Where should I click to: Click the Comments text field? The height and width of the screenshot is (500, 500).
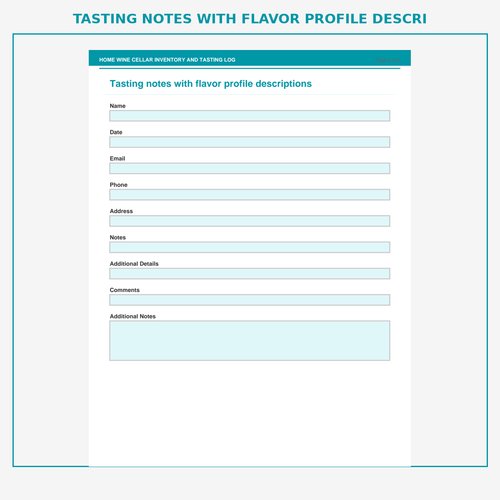click(x=249, y=300)
